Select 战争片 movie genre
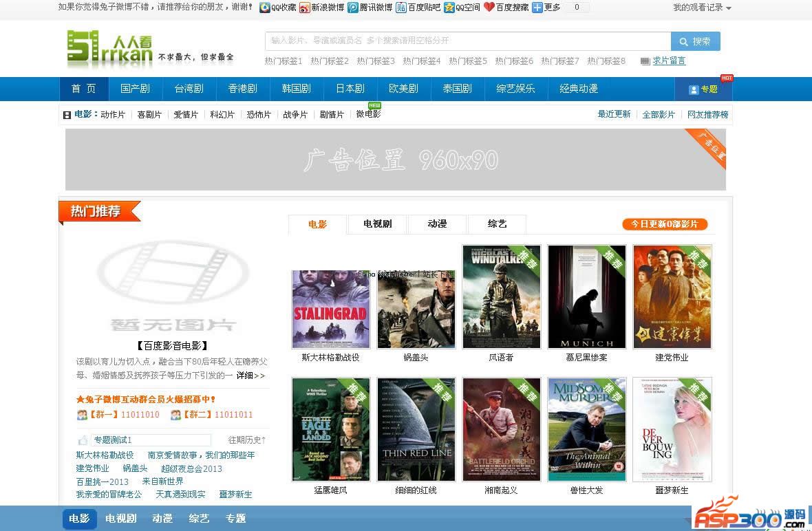 coord(296,114)
